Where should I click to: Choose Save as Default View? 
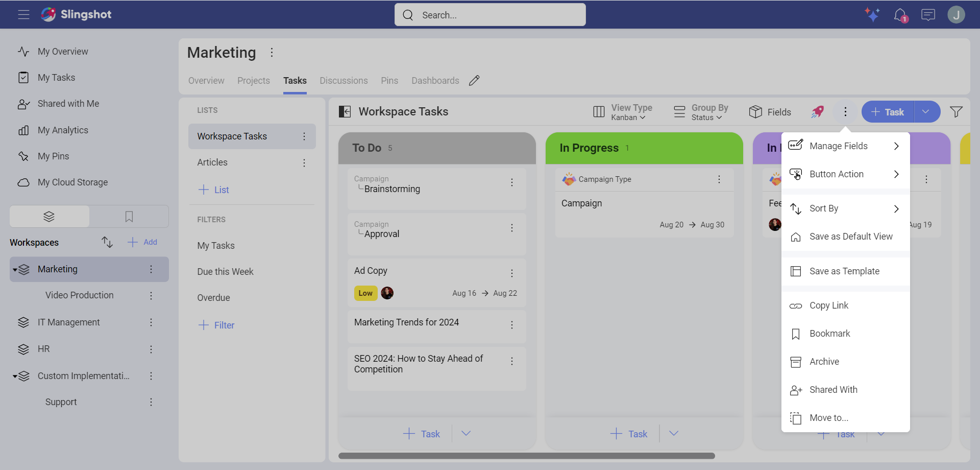[x=846, y=237]
